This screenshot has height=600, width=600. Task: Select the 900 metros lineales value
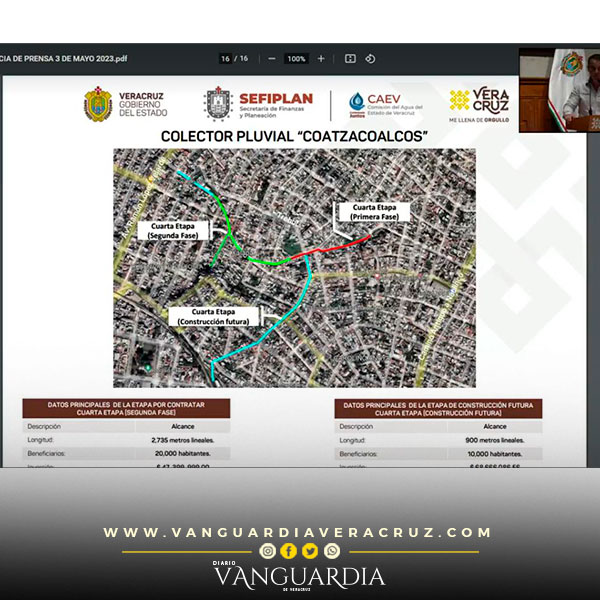(x=495, y=440)
